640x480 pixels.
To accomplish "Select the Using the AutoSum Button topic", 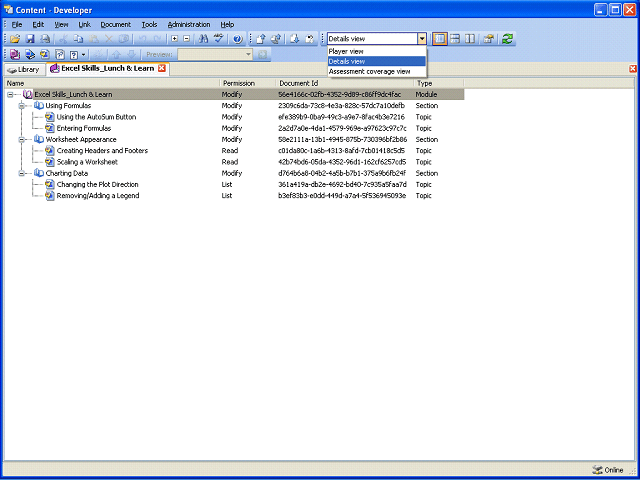I will pos(96,117).
